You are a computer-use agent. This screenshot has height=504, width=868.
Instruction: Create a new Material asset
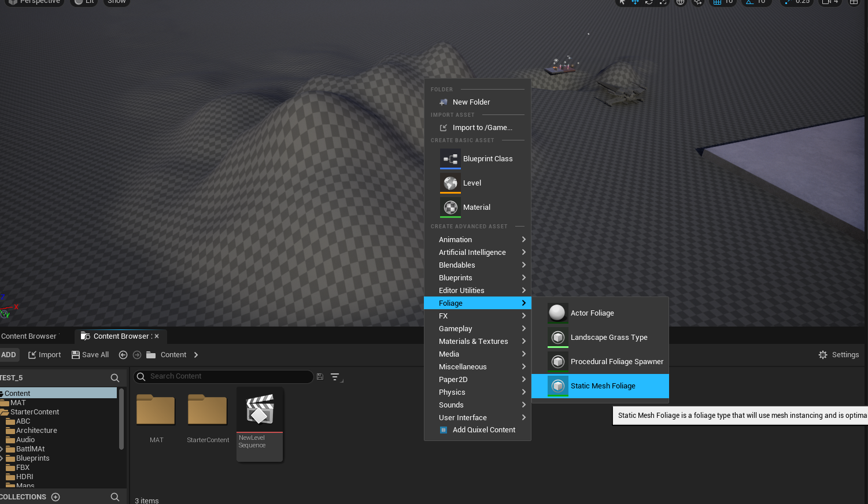pyautogui.click(x=477, y=207)
